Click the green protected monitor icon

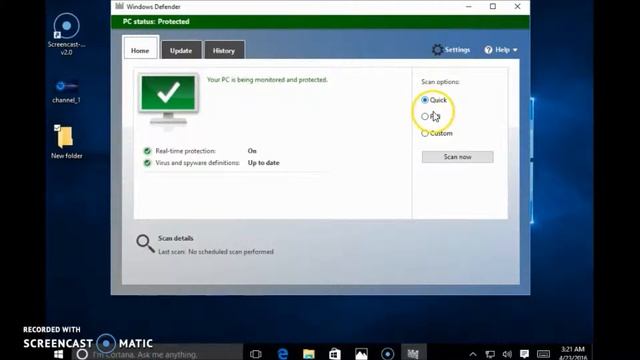point(168,99)
